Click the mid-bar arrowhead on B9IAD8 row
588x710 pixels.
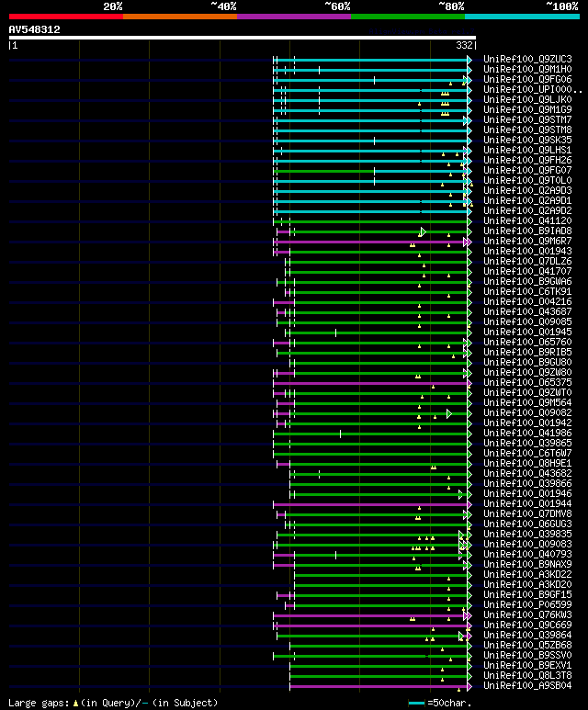423,231
